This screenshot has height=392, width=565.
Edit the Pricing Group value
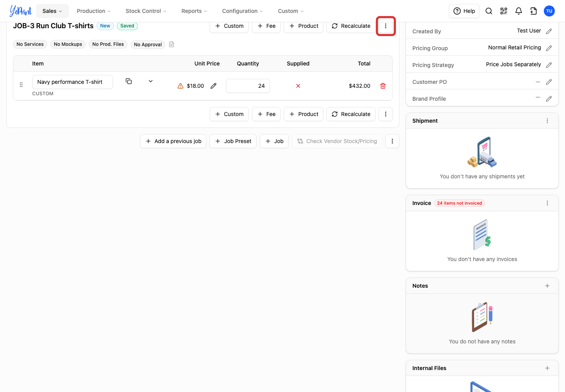[549, 48]
